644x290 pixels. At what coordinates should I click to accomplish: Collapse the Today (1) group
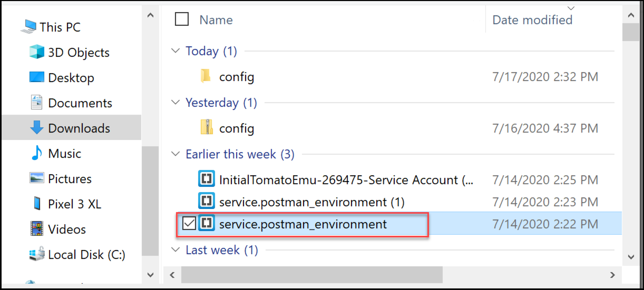175,51
